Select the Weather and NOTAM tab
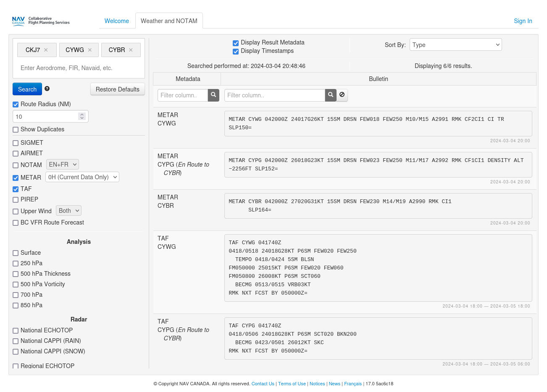The height and width of the screenshot is (392, 547). tap(169, 21)
